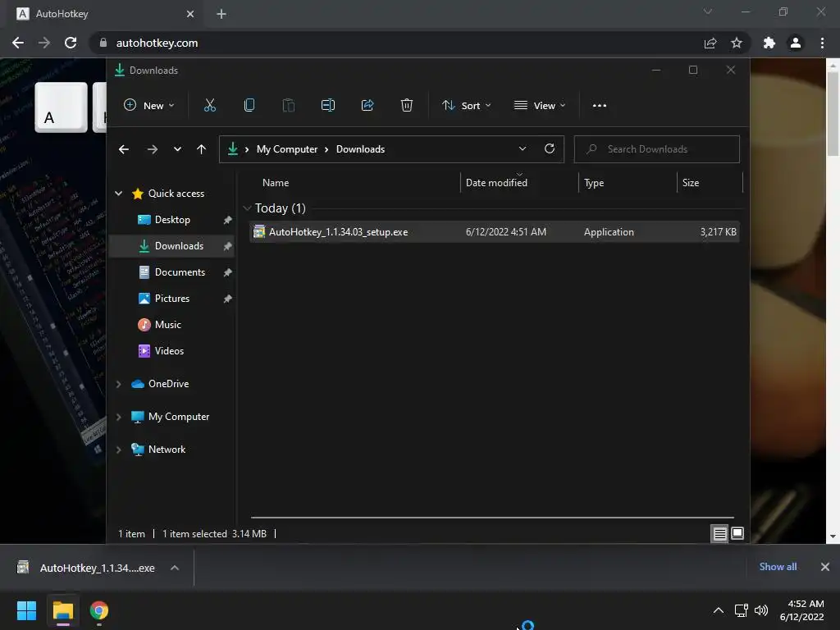Click the taskbar clock and date
Screen dimensions: 840x630
[x=802, y=610]
